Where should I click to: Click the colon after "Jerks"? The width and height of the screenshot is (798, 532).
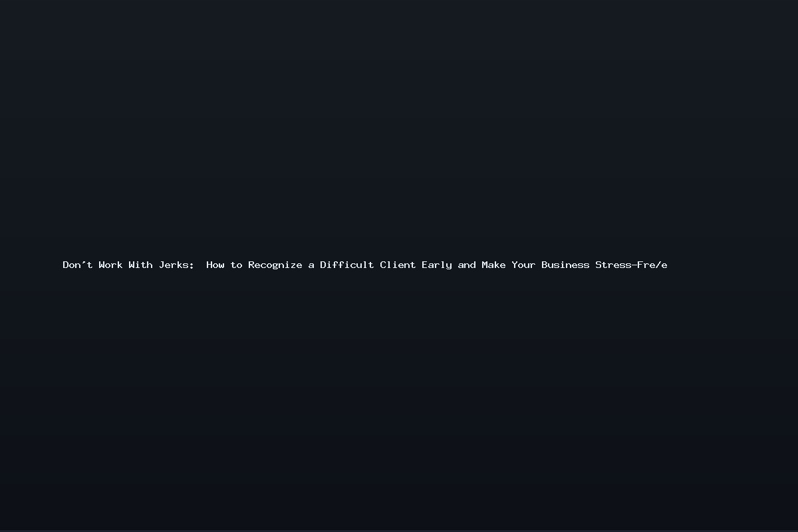pyautogui.click(x=192, y=265)
